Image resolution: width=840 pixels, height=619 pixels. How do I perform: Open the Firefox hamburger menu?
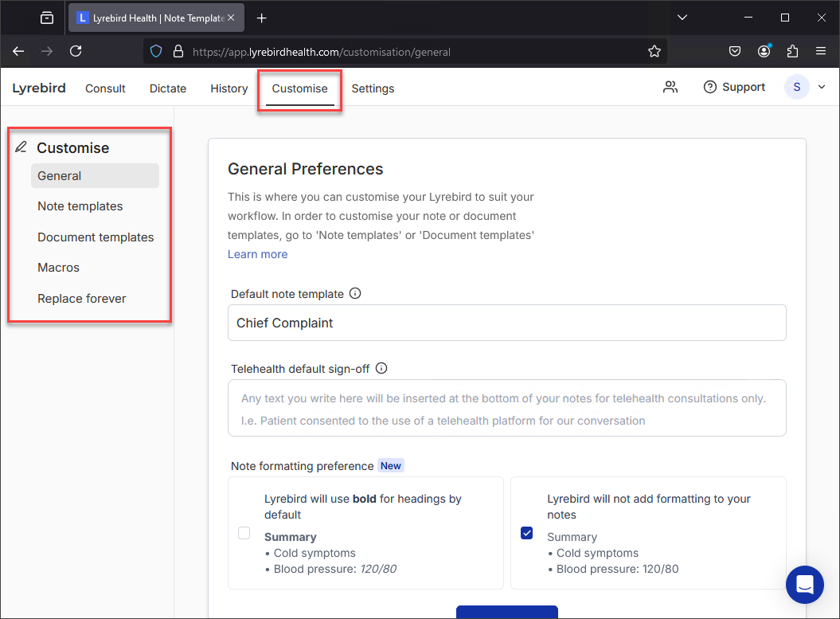[x=821, y=52]
